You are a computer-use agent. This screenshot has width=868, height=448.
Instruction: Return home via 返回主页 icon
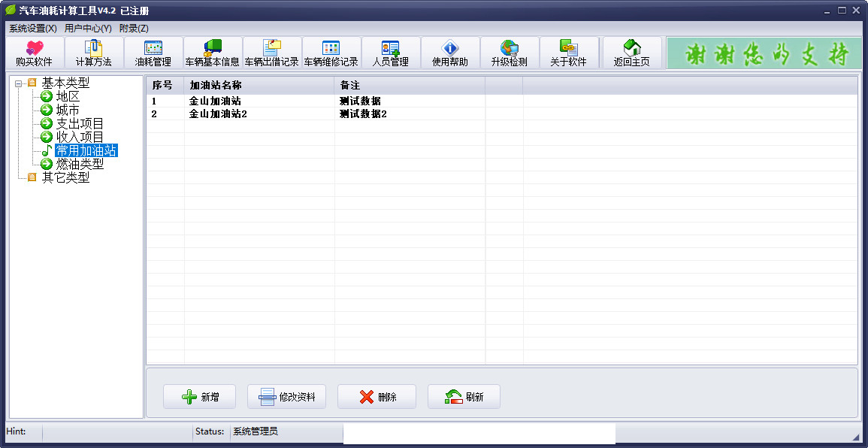pos(631,48)
